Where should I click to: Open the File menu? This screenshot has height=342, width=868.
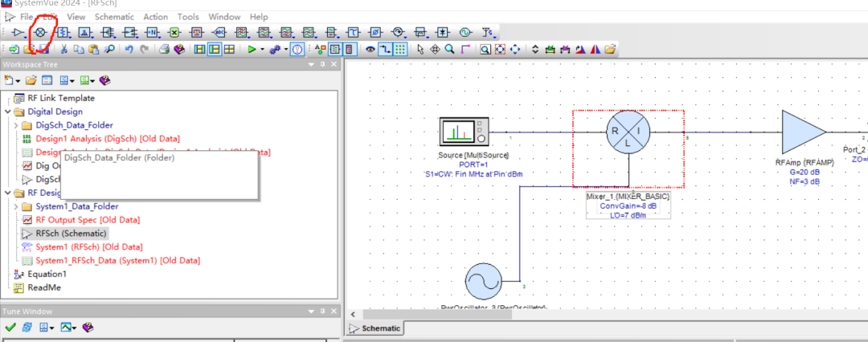[x=27, y=17]
